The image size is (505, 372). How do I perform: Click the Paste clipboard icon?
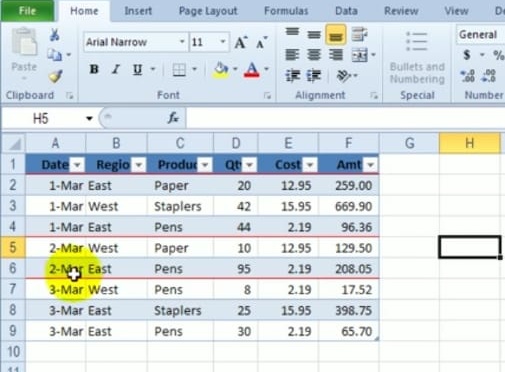[24, 42]
